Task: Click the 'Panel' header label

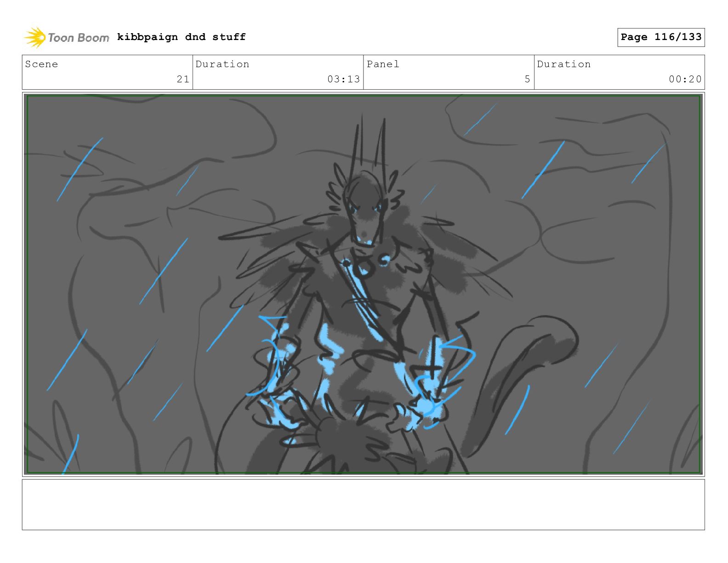Action: click(x=383, y=64)
